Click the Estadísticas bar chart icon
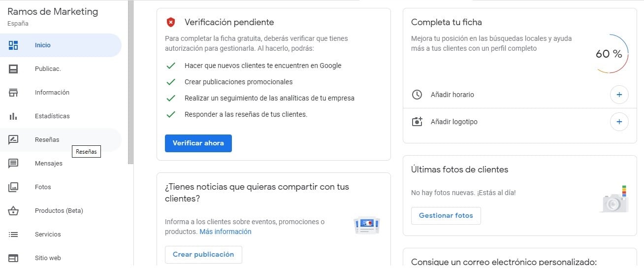Image resolution: width=644 pixels, height=269 pixels. 13,116
